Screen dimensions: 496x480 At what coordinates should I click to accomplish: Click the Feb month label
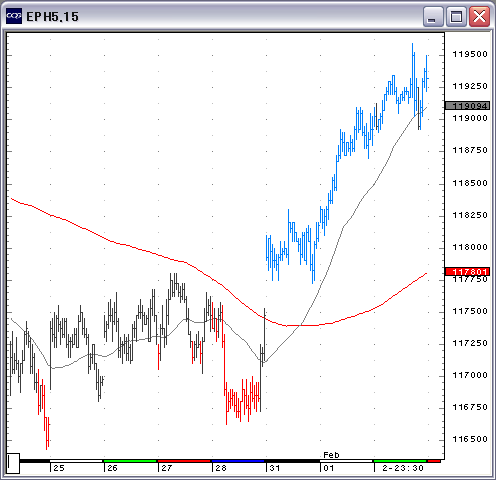(x=331, y=455)
